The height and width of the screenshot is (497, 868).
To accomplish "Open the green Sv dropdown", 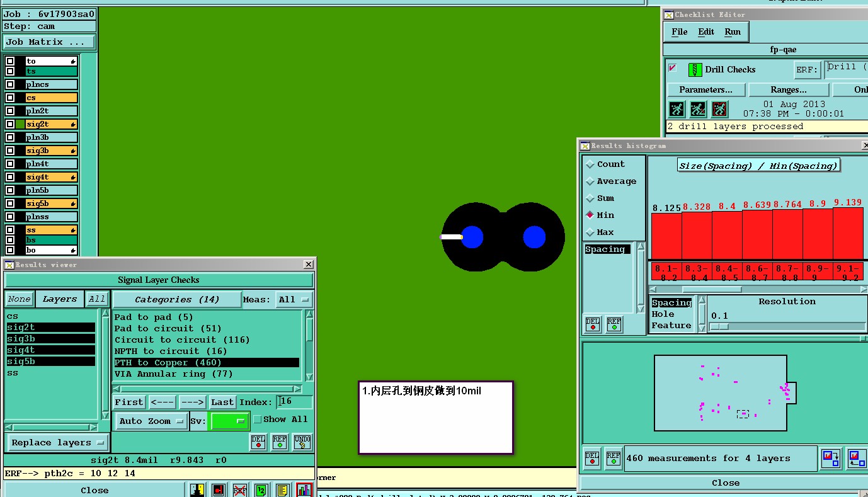I will 229,421.
